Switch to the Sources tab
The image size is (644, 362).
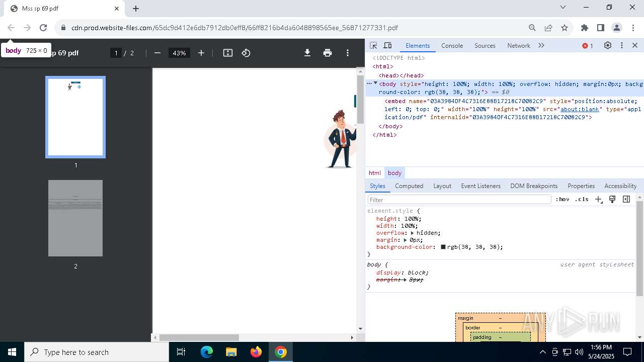485,45
